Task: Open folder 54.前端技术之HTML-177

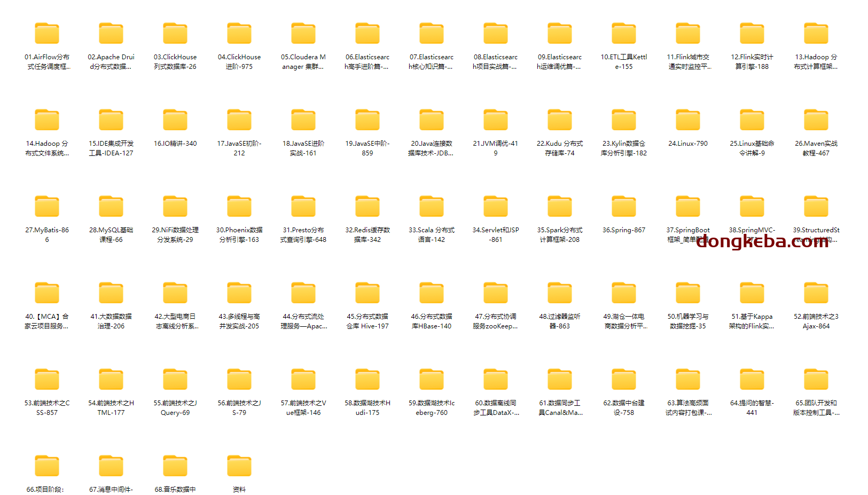Action: (x=111, y=379)
